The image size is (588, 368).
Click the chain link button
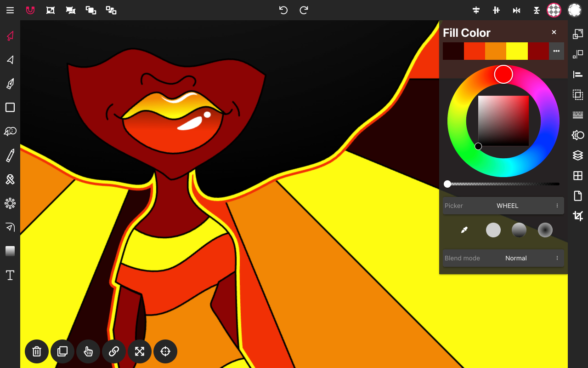114,351
